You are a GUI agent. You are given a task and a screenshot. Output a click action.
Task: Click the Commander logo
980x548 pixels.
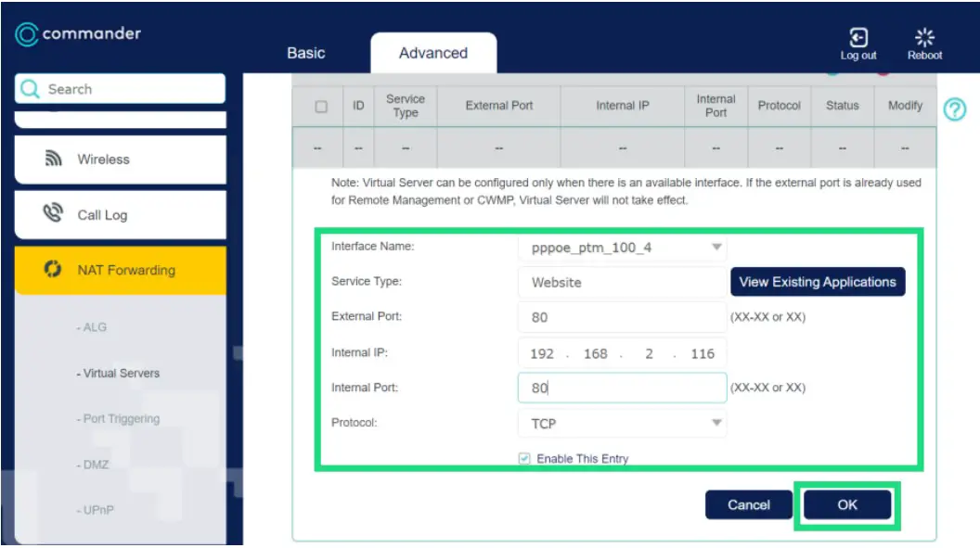click(78, 34)
